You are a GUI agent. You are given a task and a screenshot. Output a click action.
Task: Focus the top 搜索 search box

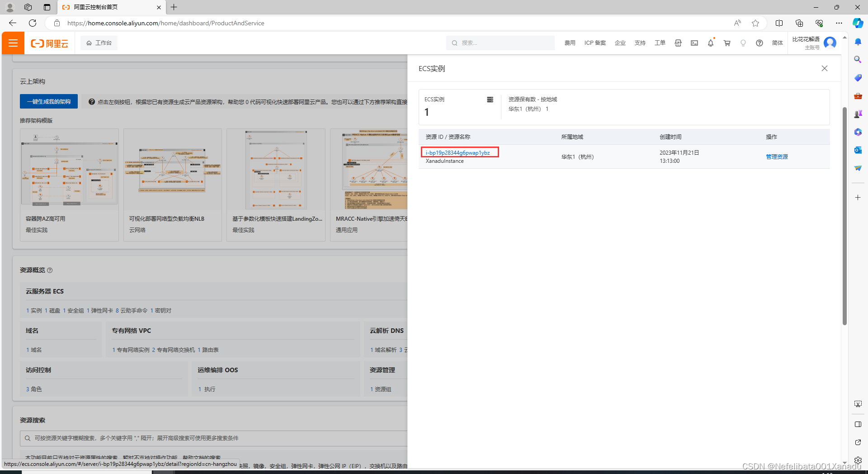[x=500, y=43]
